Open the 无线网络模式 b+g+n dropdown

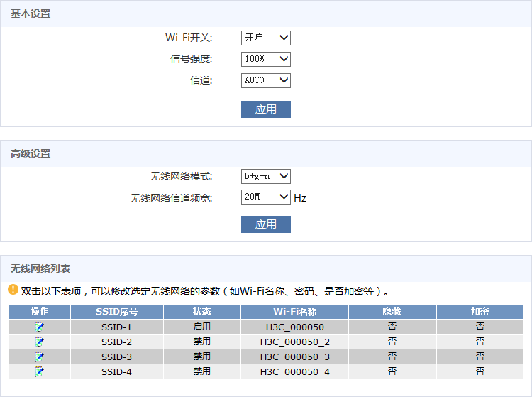point(266,176)
